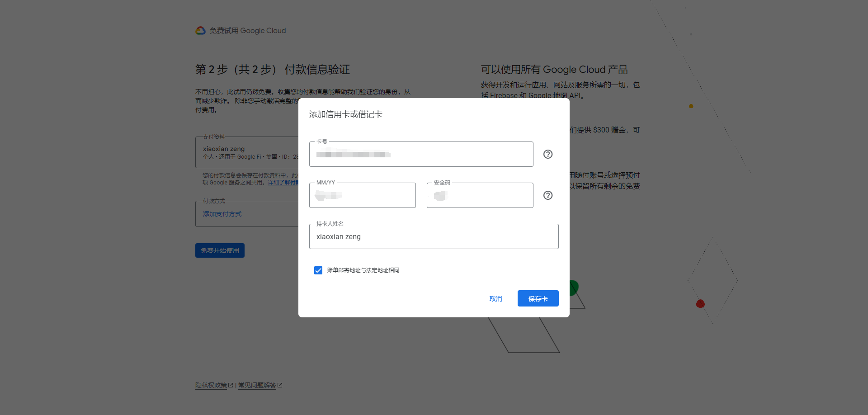Click the cardholder name field

click(x=434, y=236)
